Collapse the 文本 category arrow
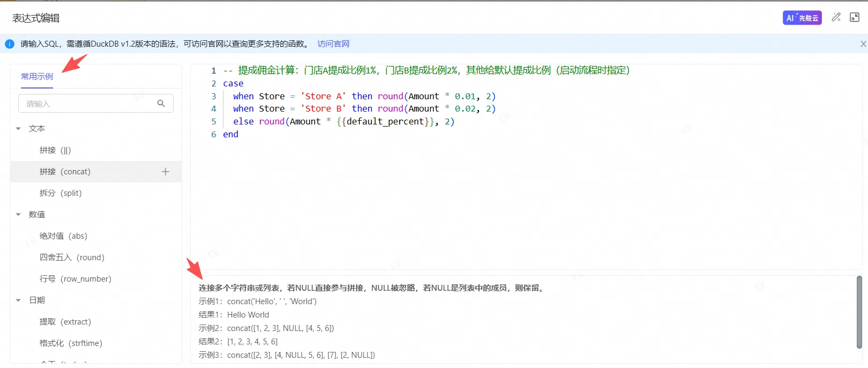The height and width of the screenshot is (368, 868). (x=18, y=129)
